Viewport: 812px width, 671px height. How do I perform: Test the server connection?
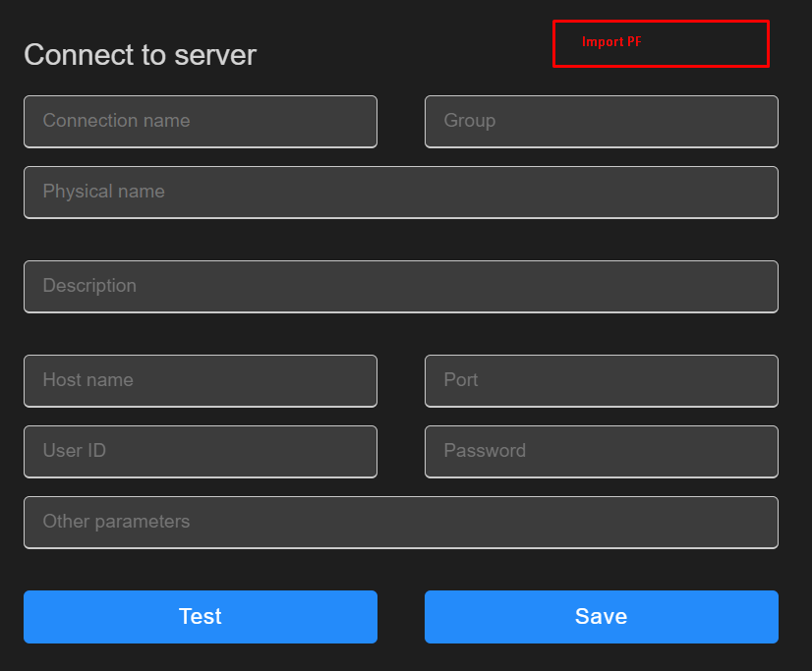click(201, 617)
